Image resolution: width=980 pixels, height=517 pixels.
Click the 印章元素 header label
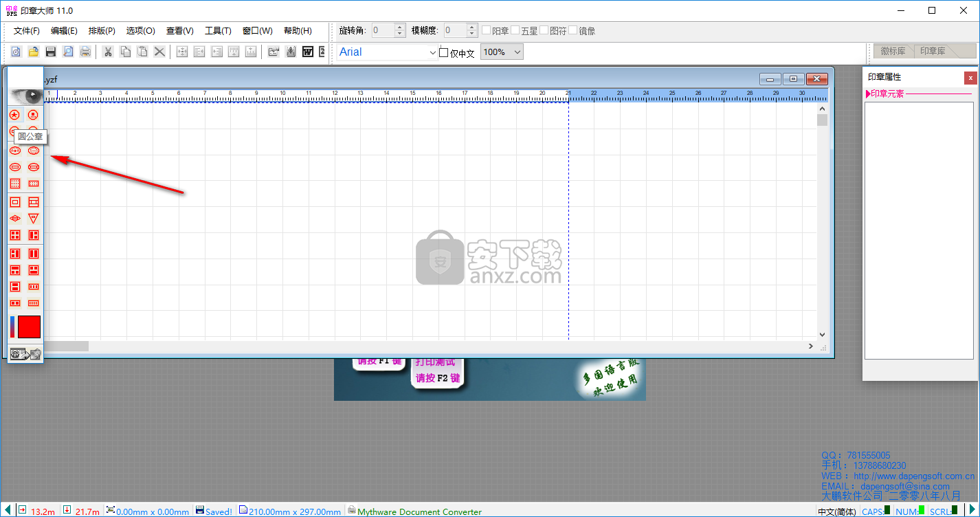[x=888, y=94]
